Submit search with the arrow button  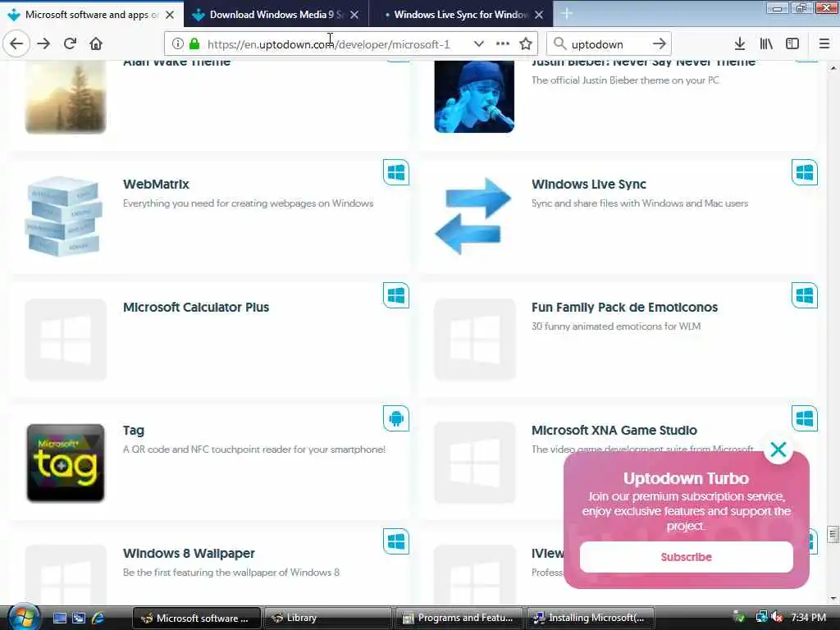point(660,44)
